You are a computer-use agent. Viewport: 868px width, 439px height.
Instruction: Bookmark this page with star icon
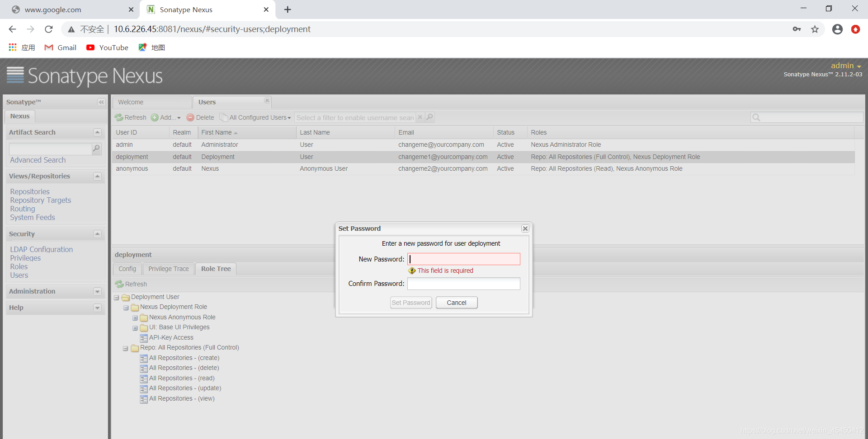tap(815, 29)
